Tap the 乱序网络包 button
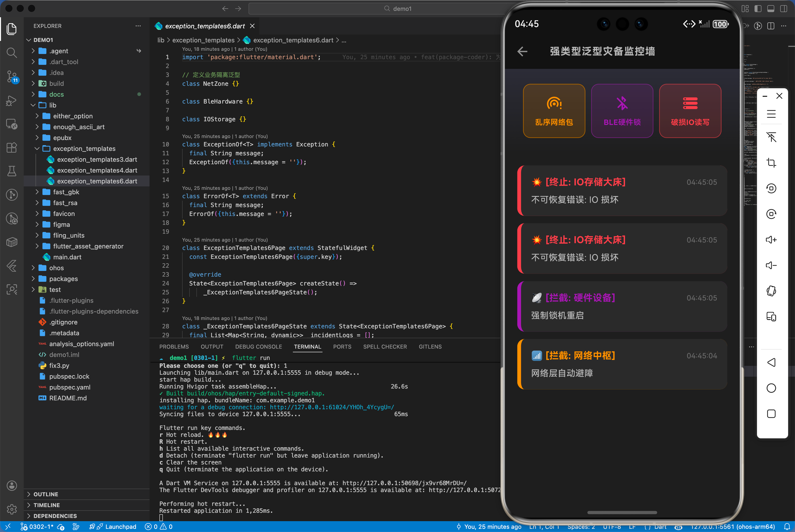The width and height of the screenshot is (795, 532). (554, 111)
